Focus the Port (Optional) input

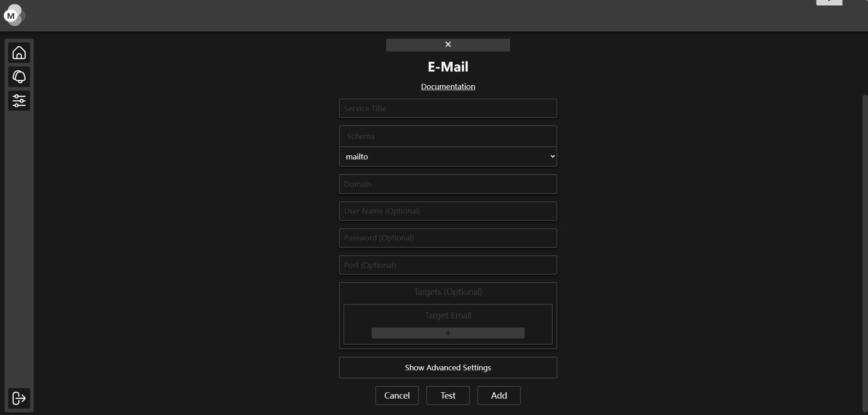(448, 265)
